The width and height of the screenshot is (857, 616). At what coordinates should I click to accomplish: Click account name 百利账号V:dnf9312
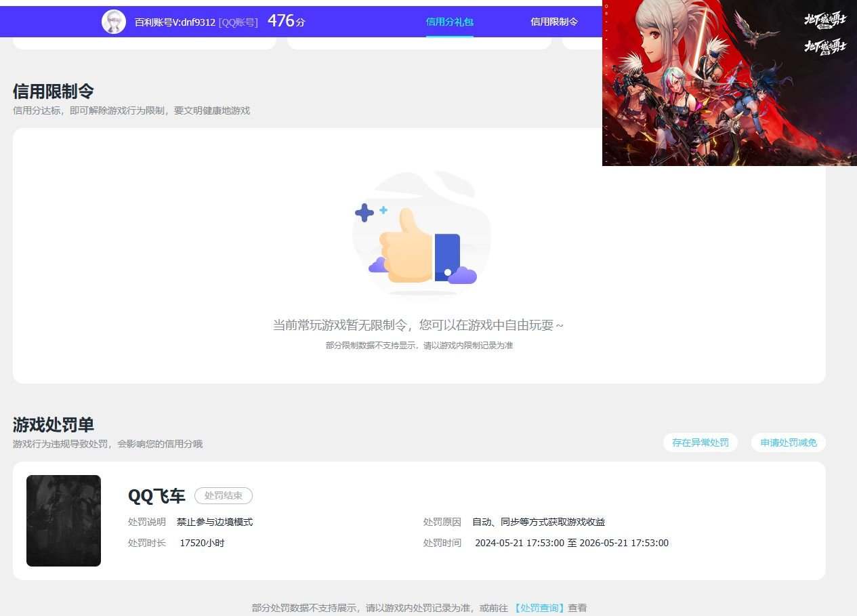pyautogui.click(x=175, y=22)
